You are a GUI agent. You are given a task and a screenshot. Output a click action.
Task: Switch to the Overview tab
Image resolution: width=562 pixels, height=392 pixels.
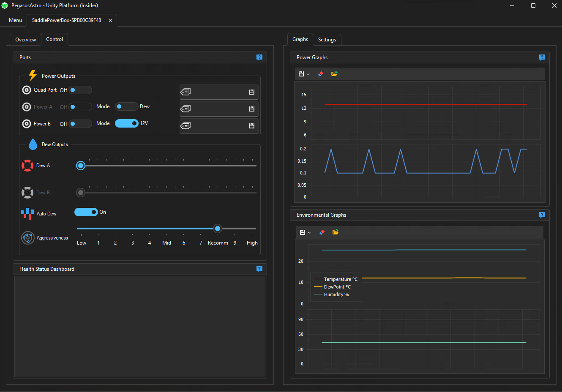coord(25,40)
